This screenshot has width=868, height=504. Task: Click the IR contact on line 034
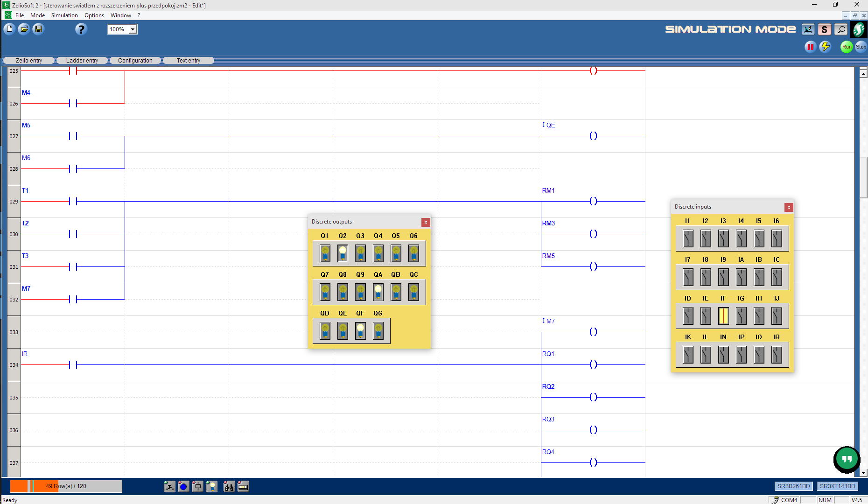pyautogui.click(x=73, y=364)
